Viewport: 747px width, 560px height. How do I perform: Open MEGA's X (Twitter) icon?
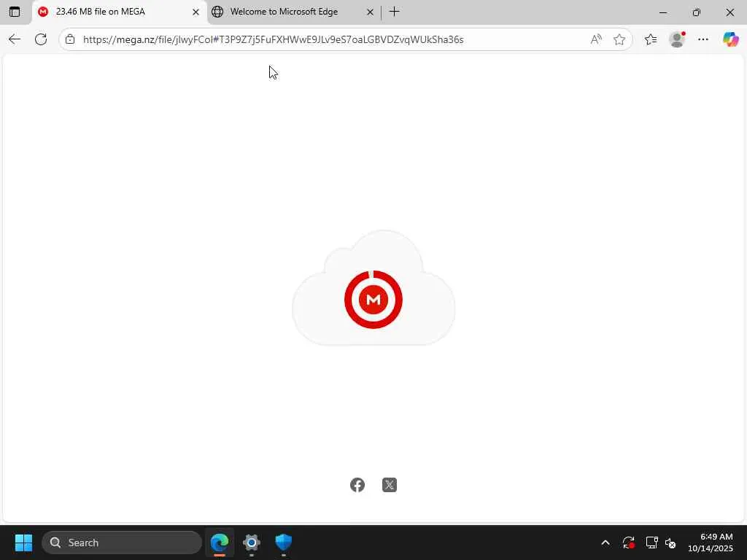[x=390, y=485]
